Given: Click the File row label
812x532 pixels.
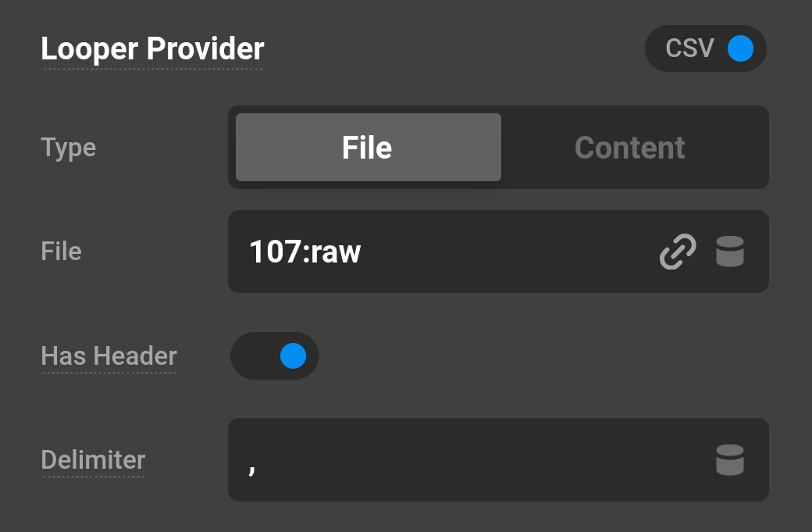Looking at the screenshot, I should pos(61,252).
